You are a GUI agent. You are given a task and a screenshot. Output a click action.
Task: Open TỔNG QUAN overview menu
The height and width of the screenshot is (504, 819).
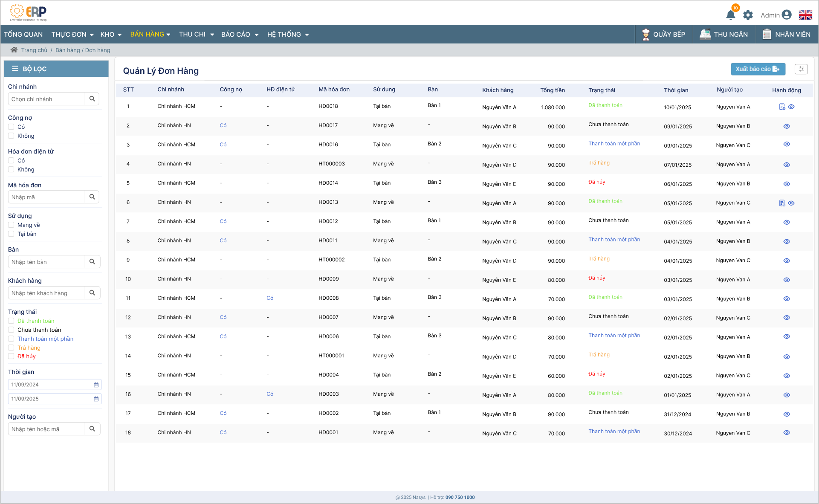point(23,35)
